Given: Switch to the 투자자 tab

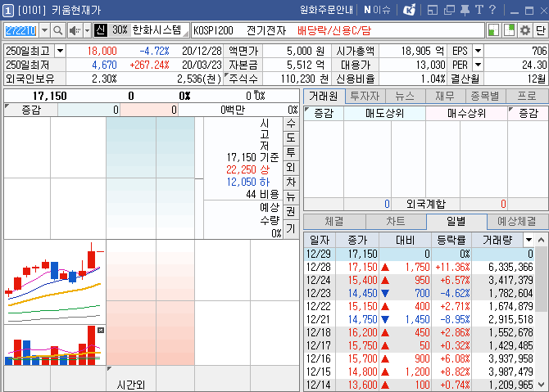Looking at the screenshot, I should 365,96.
